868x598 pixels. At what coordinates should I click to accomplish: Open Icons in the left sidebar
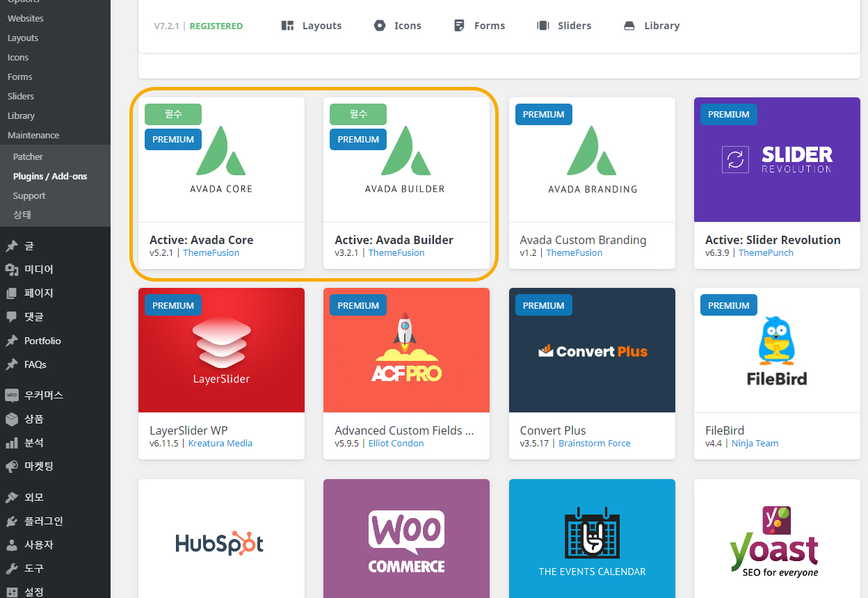(x=18, y=57)
